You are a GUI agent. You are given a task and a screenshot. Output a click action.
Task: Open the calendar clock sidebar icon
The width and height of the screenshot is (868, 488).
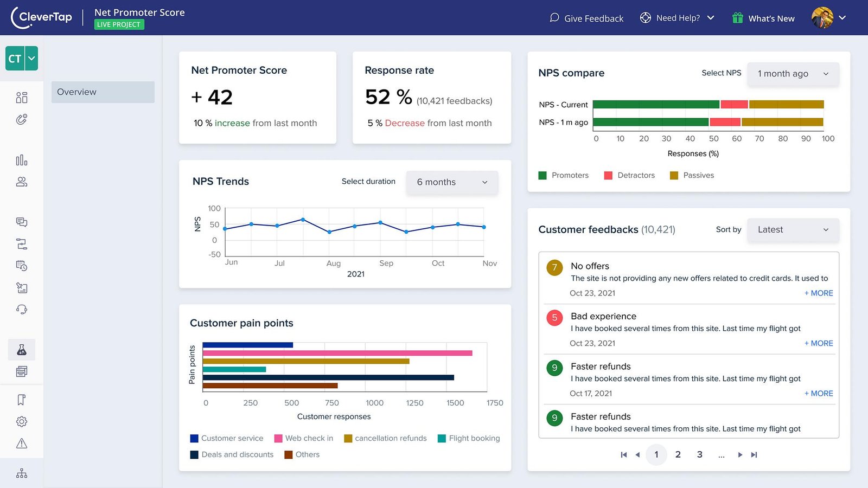(22, 266)
